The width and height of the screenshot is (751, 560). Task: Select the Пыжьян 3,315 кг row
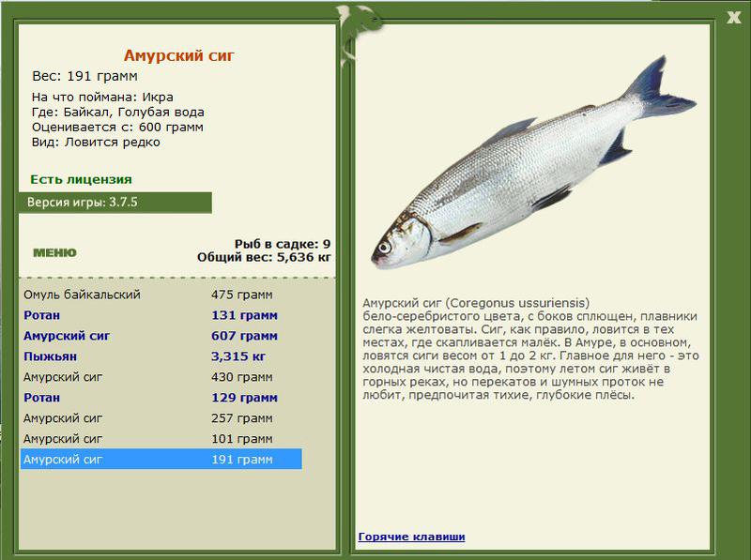(x=161, y=356)
